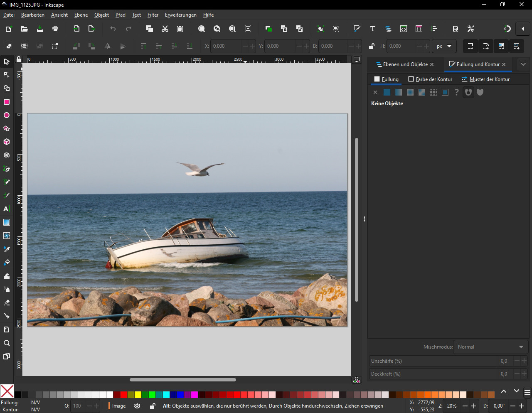This screenshot has height=413, width=532.
Task: Expand the dock panel chevron menu
Action: [x=523, y=64]
